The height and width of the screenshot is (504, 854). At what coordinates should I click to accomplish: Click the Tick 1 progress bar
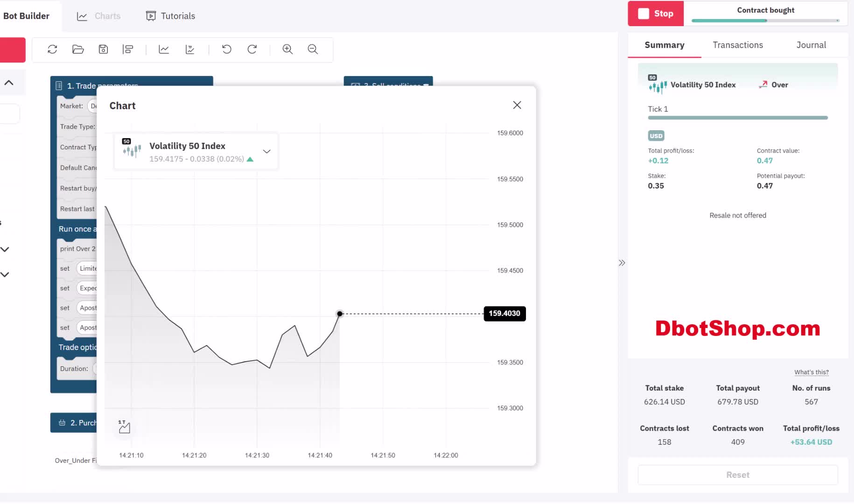pyautogui.click(x=737, y=118)
